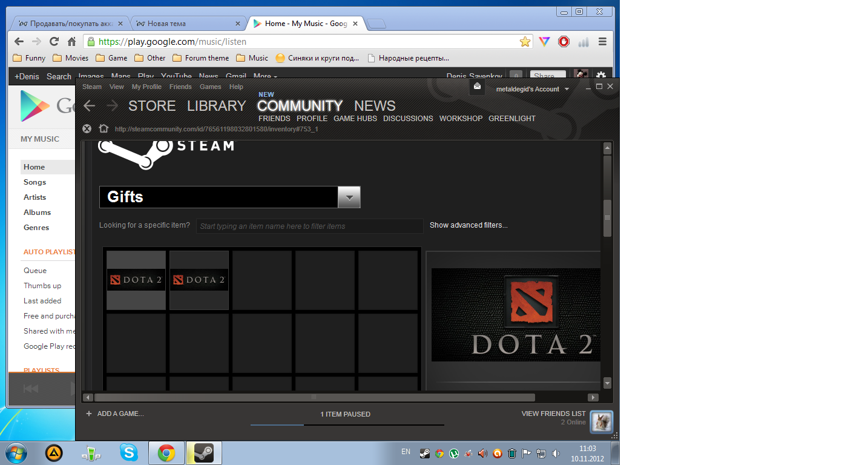This screenshot has height=465, width=868.
Task: Open the My Profile menu
Action: pyautogui.click(x=146, y=87)
